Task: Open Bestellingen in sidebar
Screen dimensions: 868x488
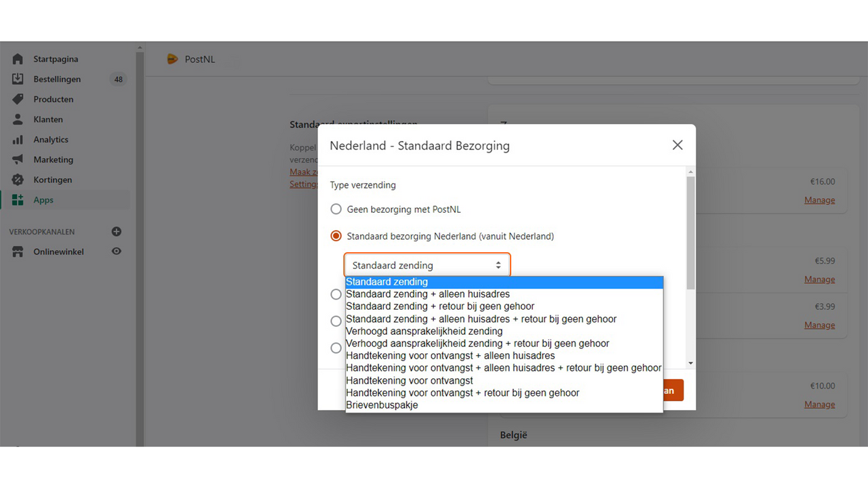Action: point(57,79)
